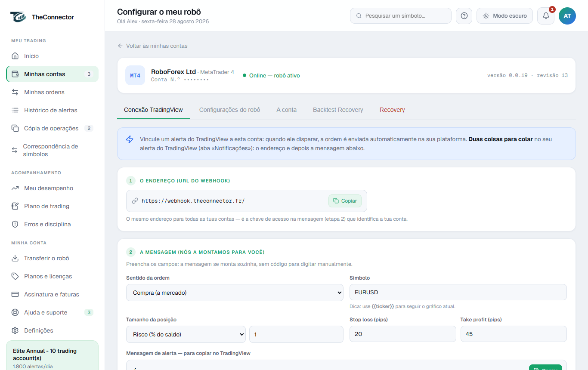Focus the Stop loss (pips) input

402,334
